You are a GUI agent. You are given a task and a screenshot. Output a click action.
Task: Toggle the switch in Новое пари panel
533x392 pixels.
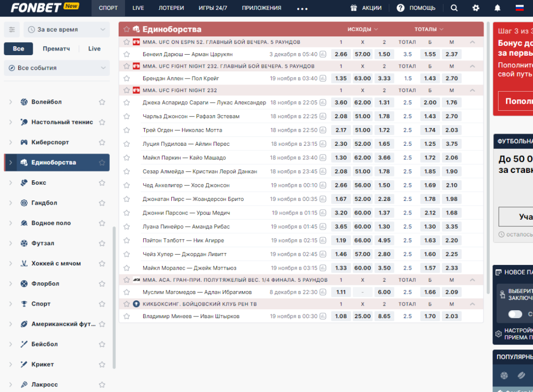click(x=515, y=314)
